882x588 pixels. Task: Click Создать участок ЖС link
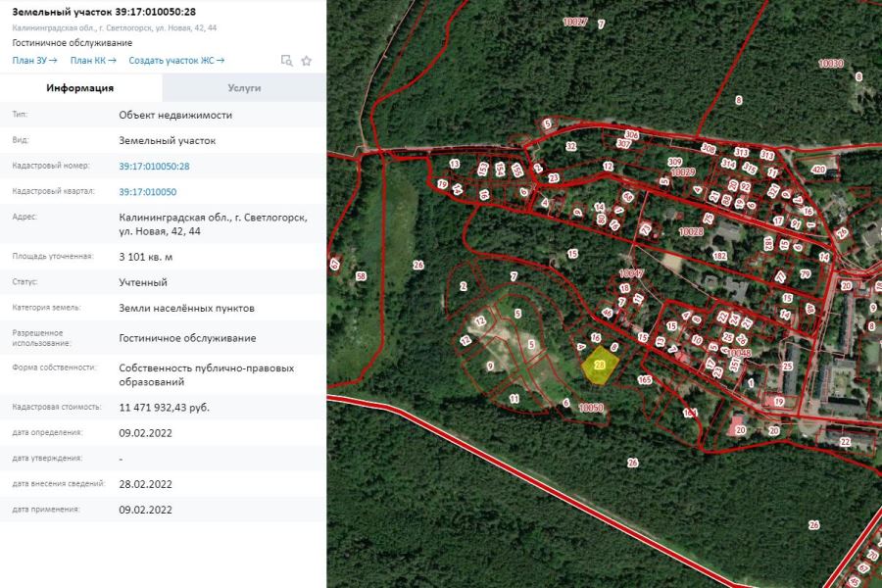(170, 60)
